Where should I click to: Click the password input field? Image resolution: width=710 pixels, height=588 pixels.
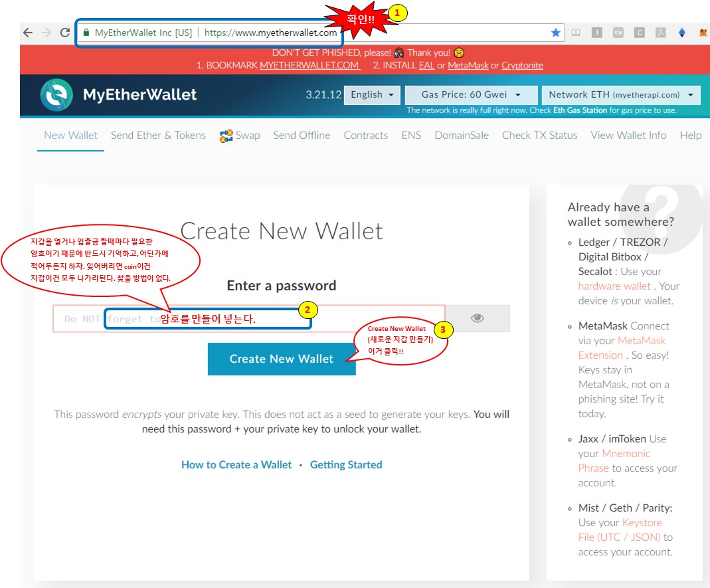tap(249, 318)
